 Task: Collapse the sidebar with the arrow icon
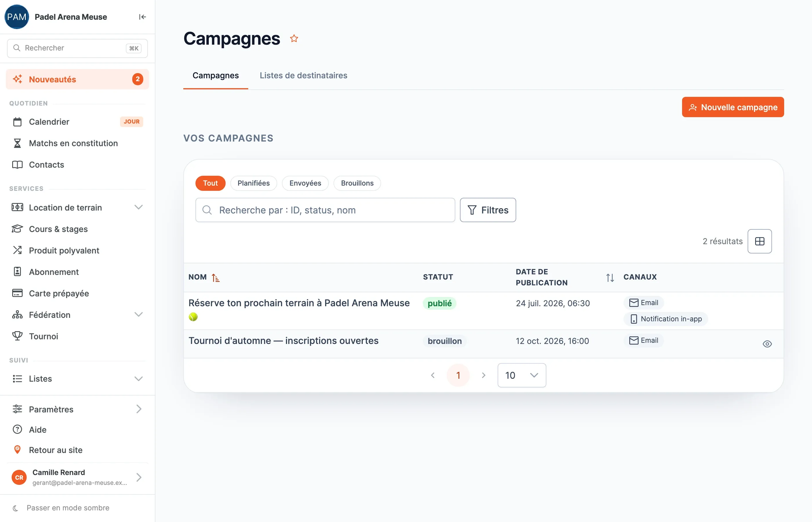click(x=142, y=17)
